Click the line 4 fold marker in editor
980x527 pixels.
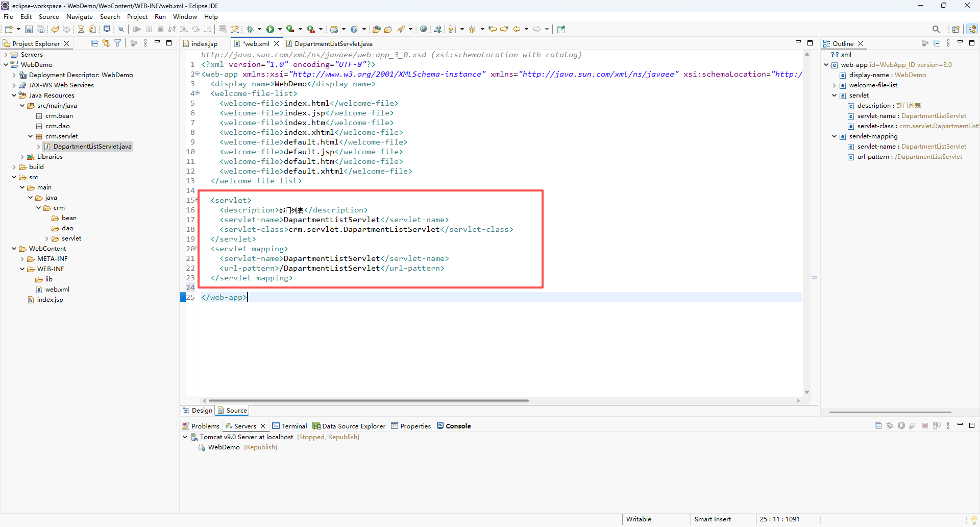pyautogui.click(x=198, y=93)
